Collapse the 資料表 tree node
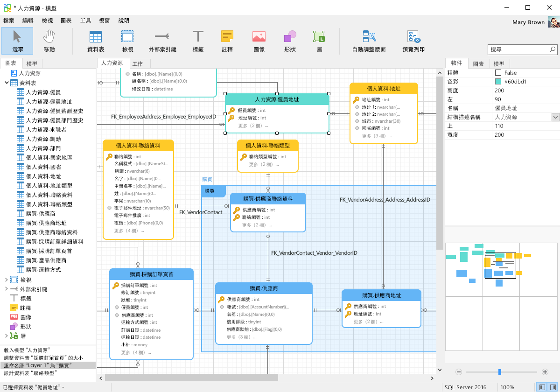This screenshot has height=392, width=560. pos(7,83)
